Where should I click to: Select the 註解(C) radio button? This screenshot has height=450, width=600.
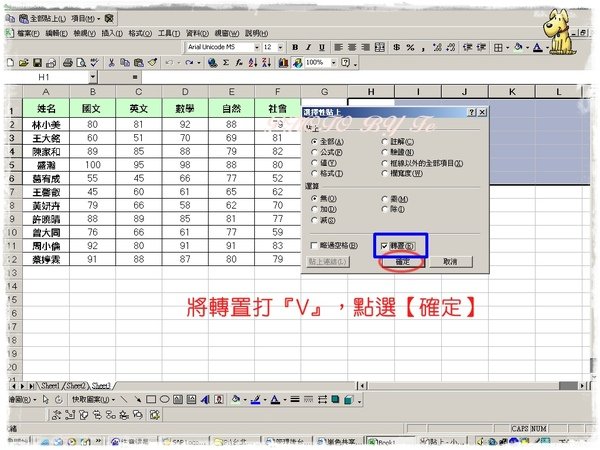pyautogui.click(x=384, y=142)
